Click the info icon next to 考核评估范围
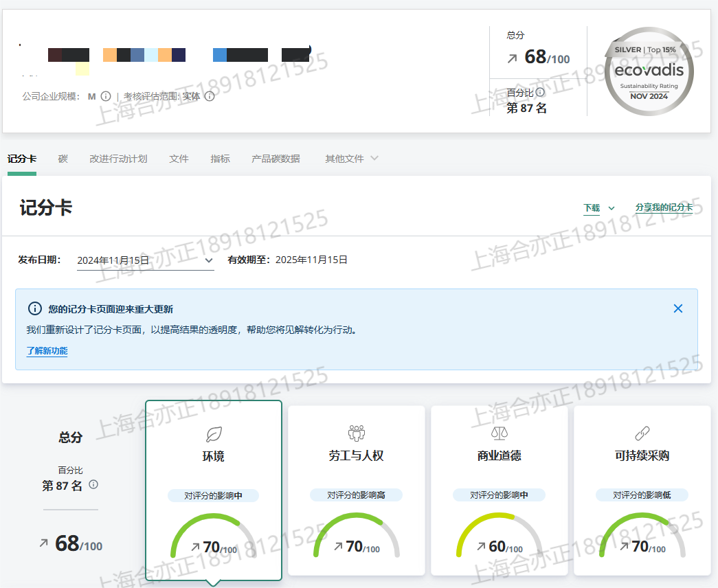 (x=210, y=96)
